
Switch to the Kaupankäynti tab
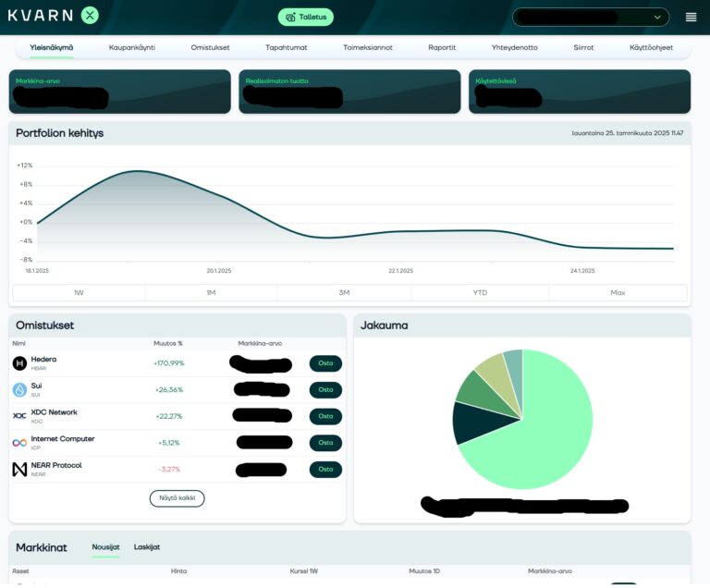coord(132,47)
